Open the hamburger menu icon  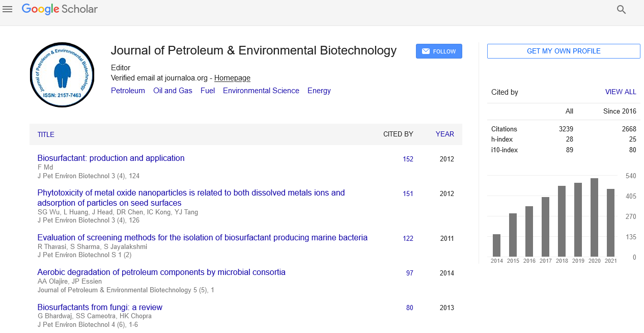[x=8, y=9]
